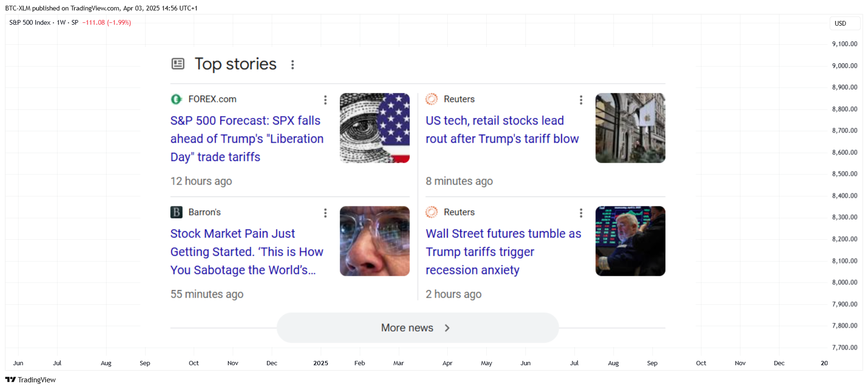Click the May label on time axis

(x=486, y=363)
